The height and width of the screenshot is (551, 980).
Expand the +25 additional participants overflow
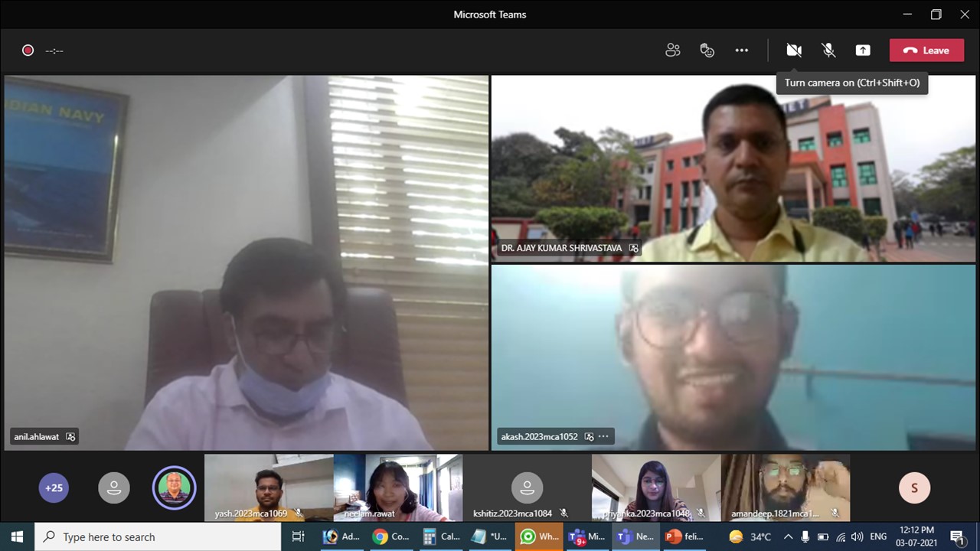point(54,487)
